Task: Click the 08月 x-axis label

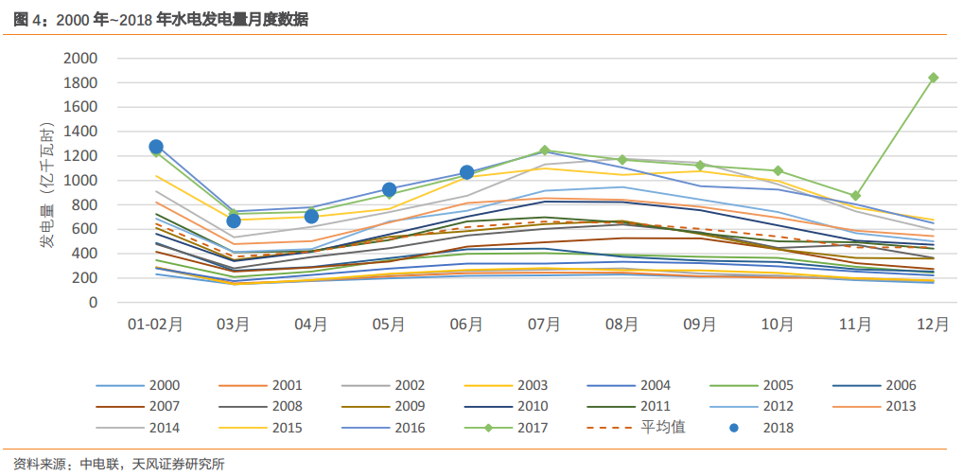Action: click(621, 325)
